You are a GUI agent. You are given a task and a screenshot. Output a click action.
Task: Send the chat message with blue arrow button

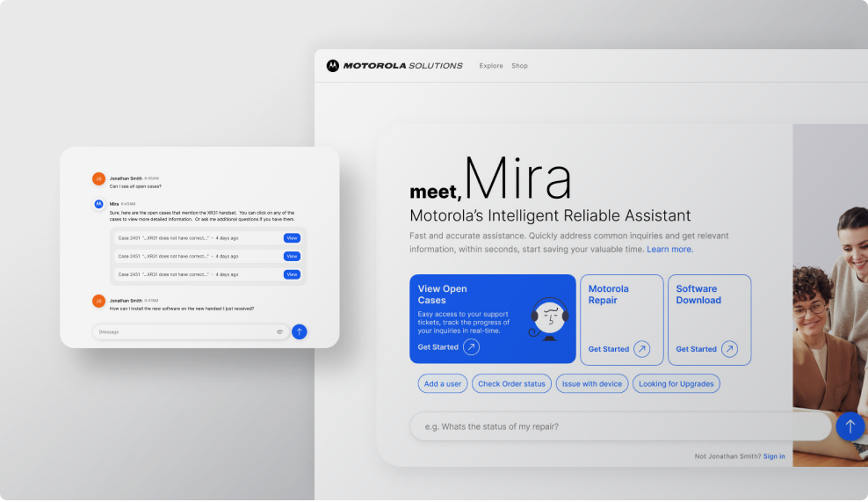[x=300, y=332]
